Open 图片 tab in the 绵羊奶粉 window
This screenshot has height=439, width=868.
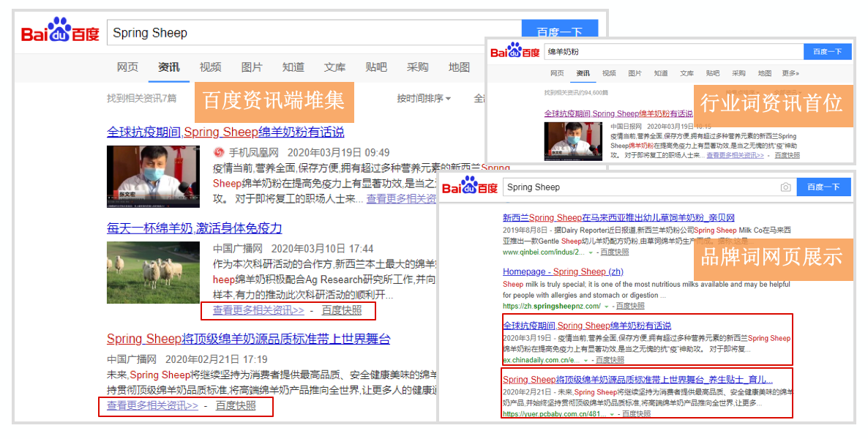[635, 73]
